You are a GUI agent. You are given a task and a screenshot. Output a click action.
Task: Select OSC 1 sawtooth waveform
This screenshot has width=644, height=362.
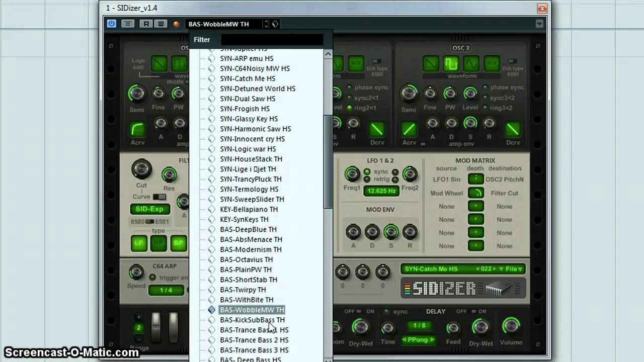(x=159, y=64)
